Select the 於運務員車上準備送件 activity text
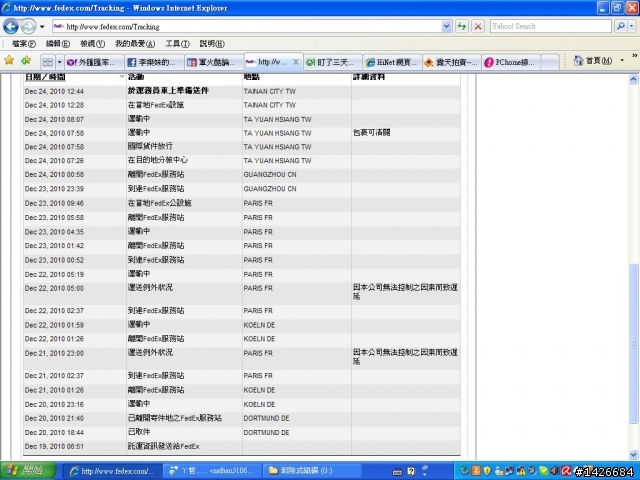The image size is (640, 480). [x=168, y=91]
